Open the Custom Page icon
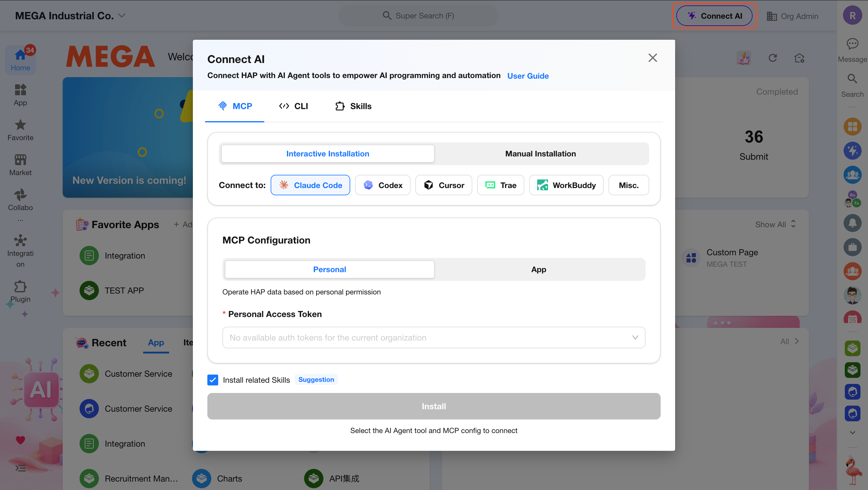The image size is (868, 490). (x=691, y=258)
